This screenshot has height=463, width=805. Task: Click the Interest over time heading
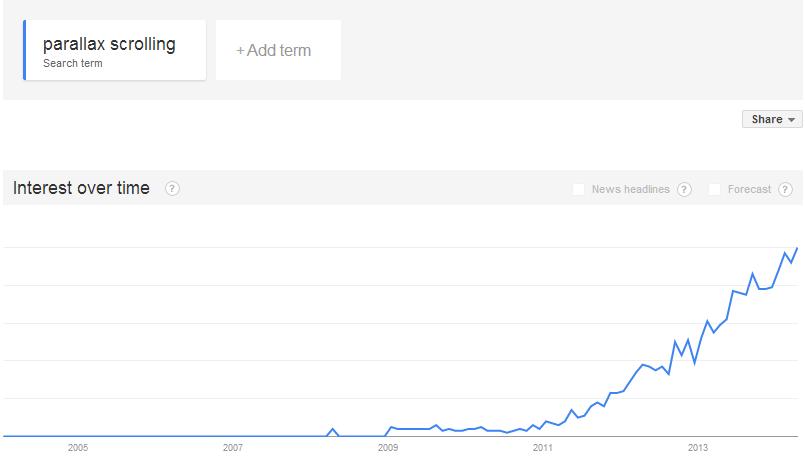(81, 188)
